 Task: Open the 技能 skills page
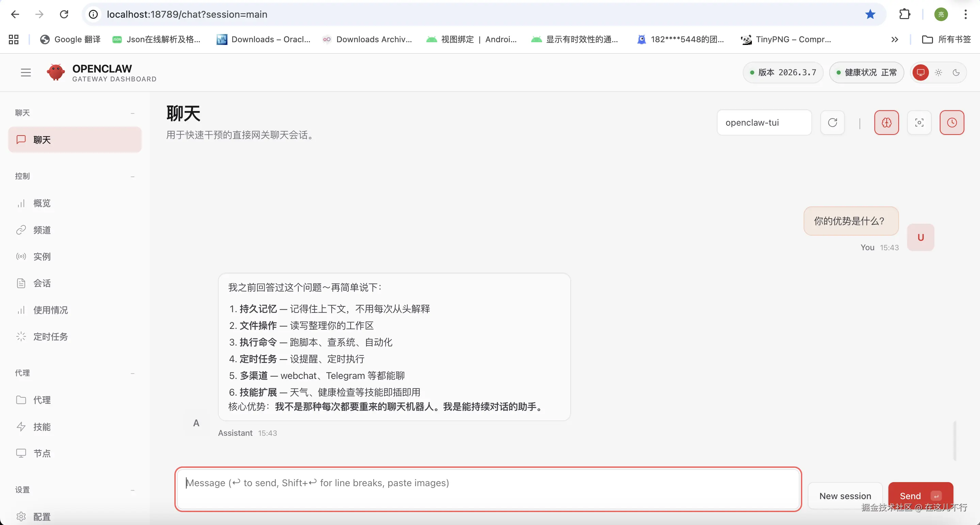42,427
